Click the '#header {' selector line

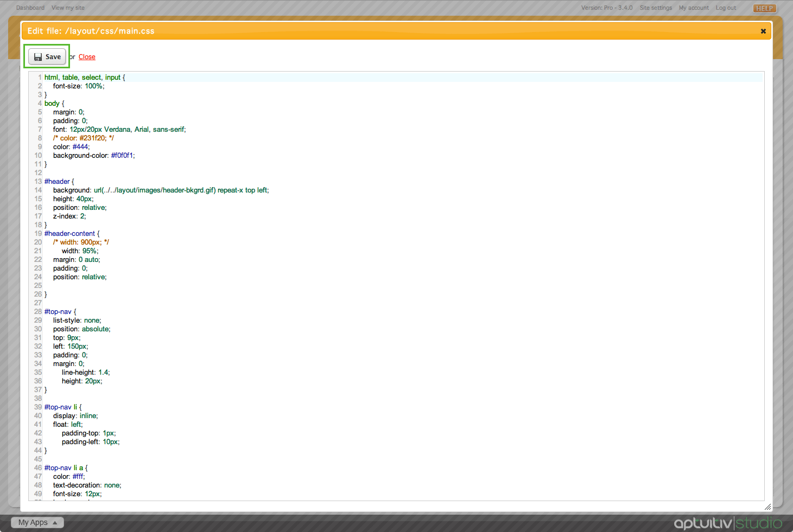59,182
